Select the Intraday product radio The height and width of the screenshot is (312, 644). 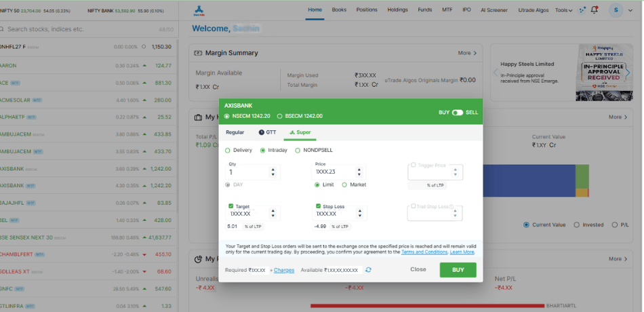[263, 151]
